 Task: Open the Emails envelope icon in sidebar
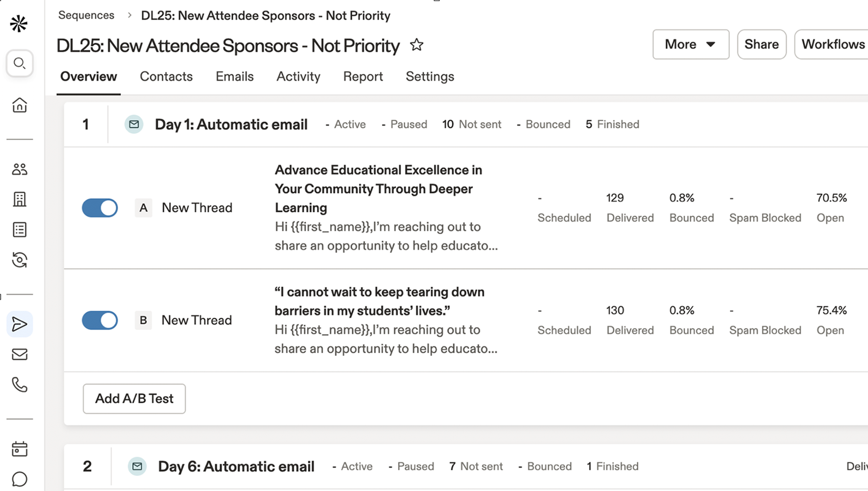point(19,355)
